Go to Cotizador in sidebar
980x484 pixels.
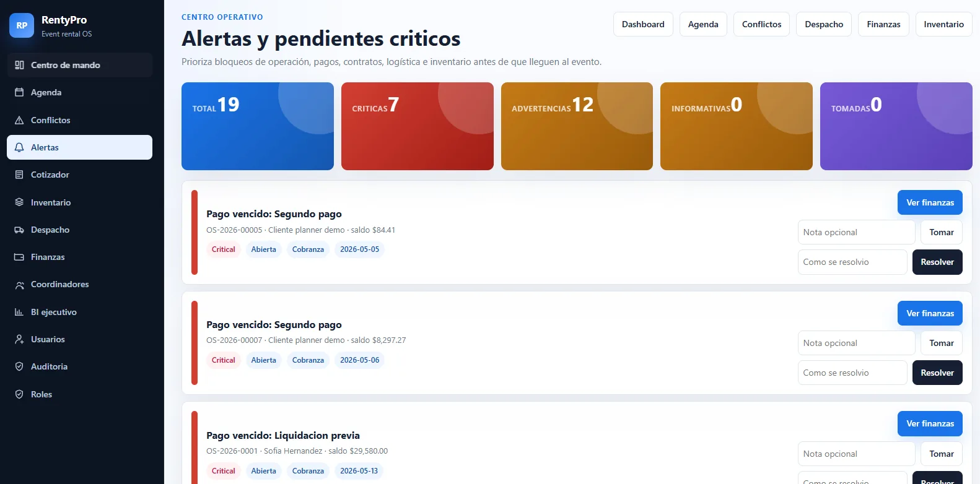(x=79, y=175)
